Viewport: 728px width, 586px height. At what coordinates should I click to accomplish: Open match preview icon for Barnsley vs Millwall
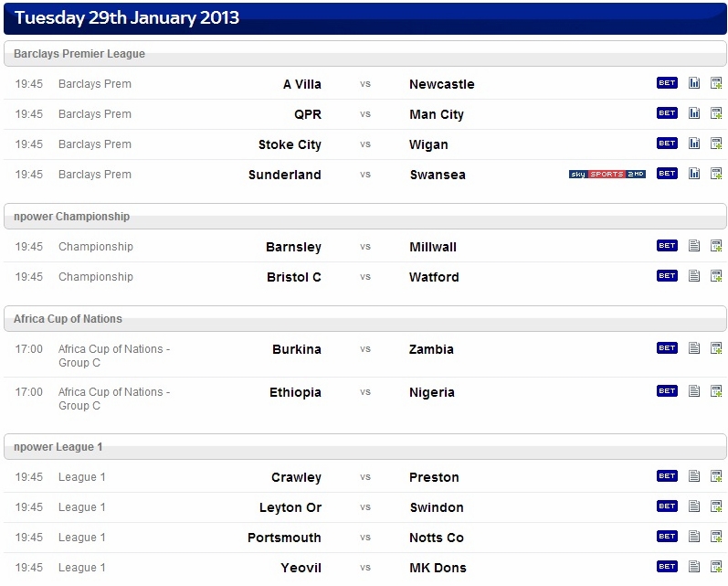694,246
